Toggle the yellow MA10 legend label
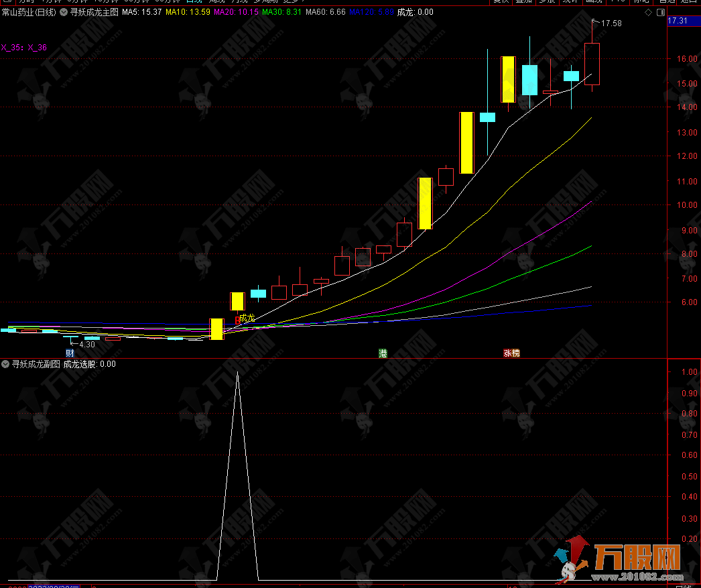Viewport: 701px width, 588px height. coord(188,12)
